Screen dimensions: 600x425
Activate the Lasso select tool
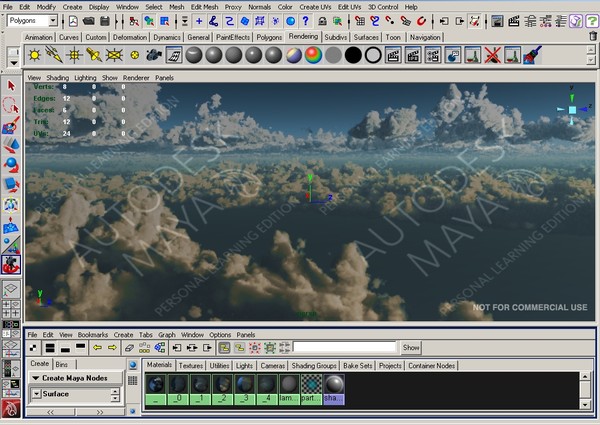point(11,106)
